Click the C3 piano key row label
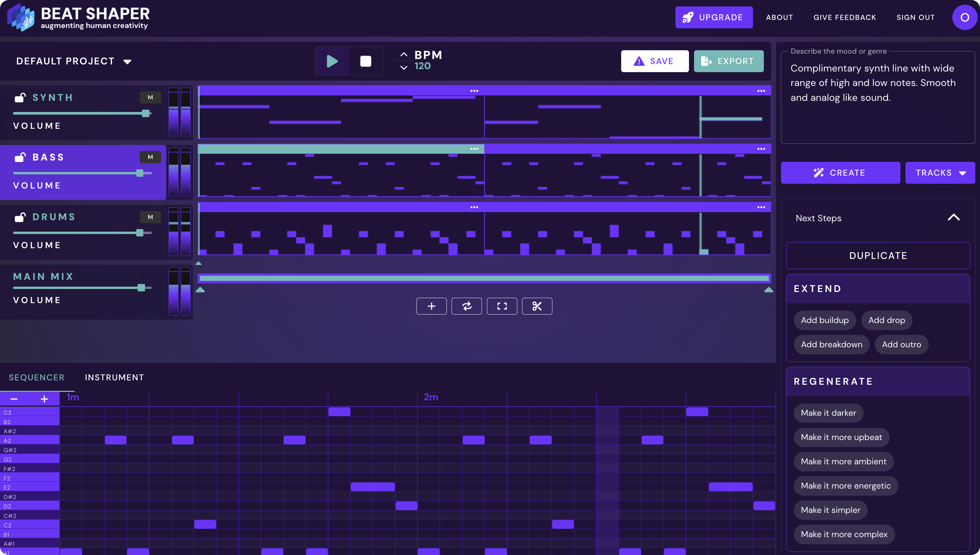The height and width of the screenshot is (555, 980). (30, 412)
